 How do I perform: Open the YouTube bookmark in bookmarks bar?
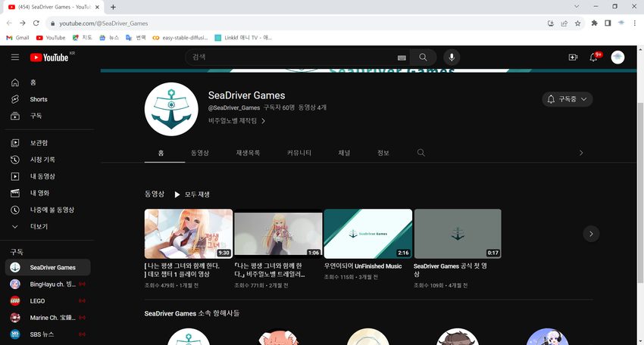[x=51, y=38]
